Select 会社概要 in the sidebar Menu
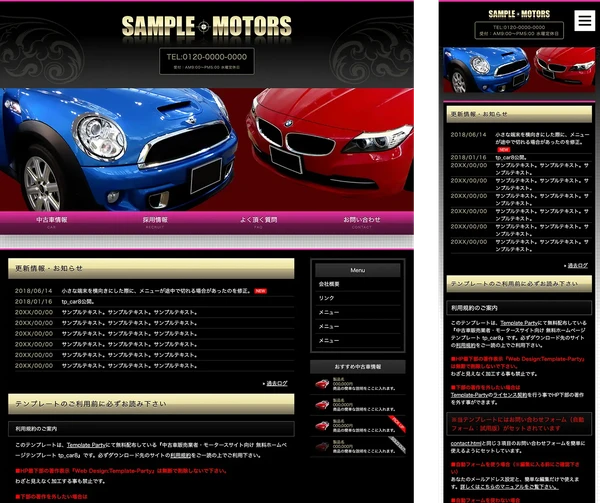 [358, 284]
